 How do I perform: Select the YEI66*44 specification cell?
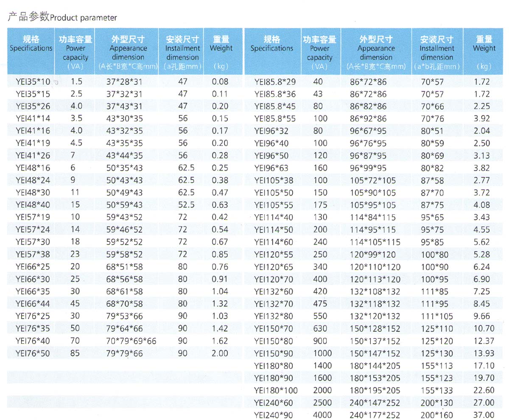click(33, 304)
